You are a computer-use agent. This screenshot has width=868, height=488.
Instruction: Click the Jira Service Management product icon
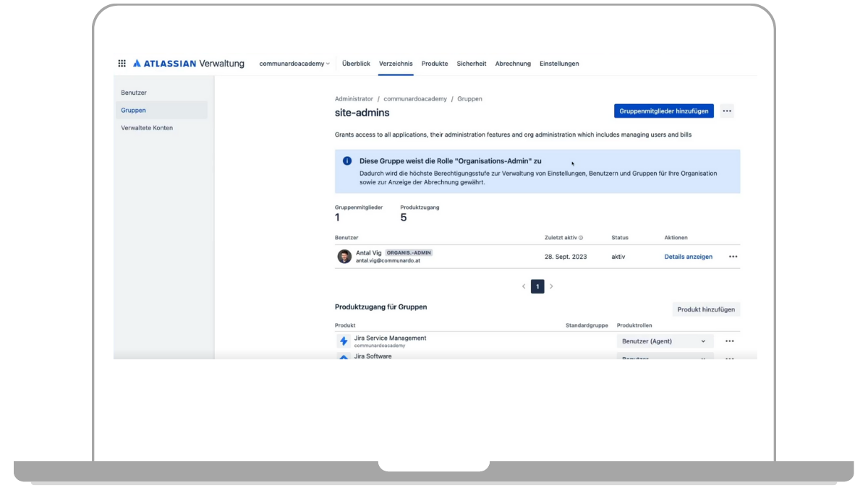tap(344, 341)
